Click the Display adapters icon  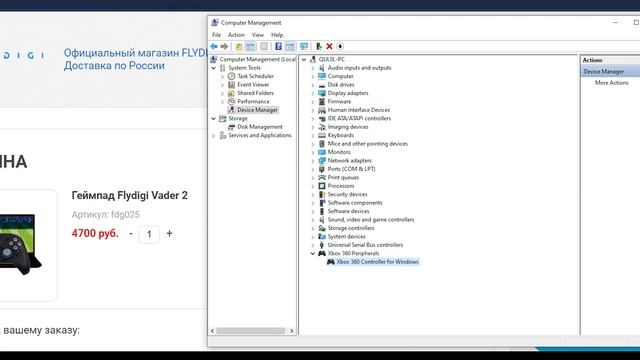coord(322,93)
